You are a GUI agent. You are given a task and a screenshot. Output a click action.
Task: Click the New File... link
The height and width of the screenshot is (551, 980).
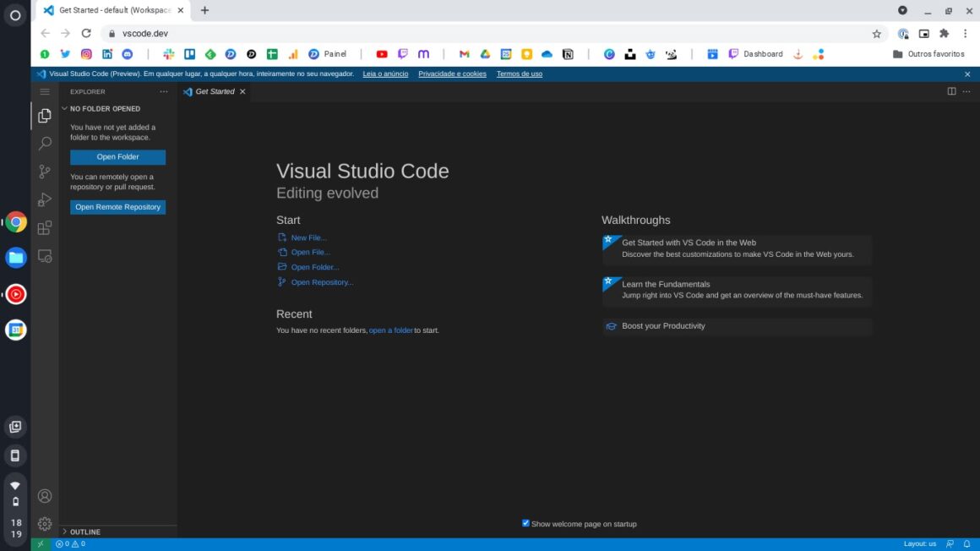308,238
